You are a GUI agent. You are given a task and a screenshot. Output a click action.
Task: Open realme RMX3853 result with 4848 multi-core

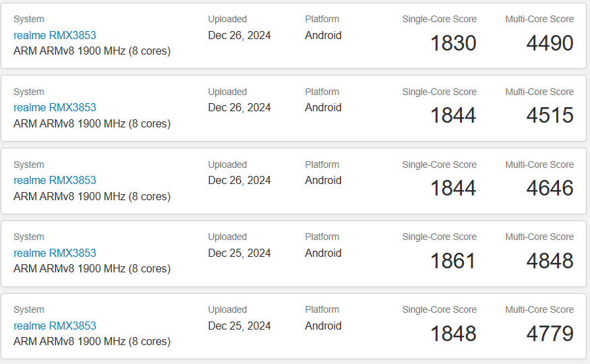point(55,253)
